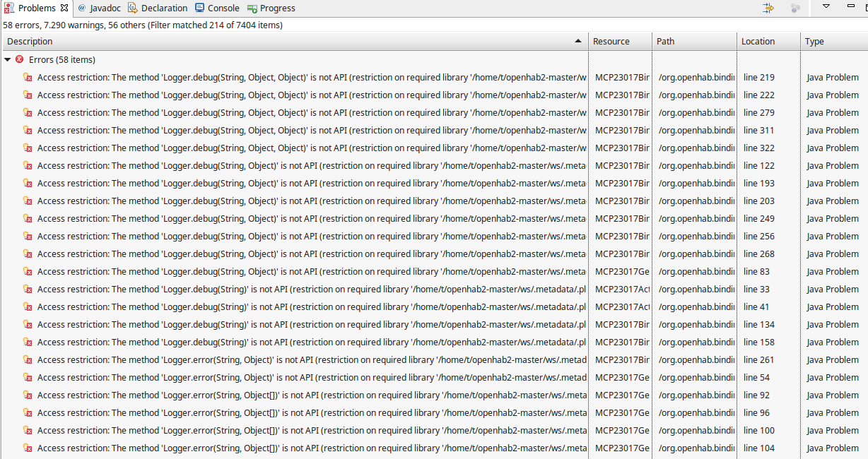Click the /org.openhab.bindi path cell on line 96 row
Screen dimensions: 868x459
coord(696,412)
